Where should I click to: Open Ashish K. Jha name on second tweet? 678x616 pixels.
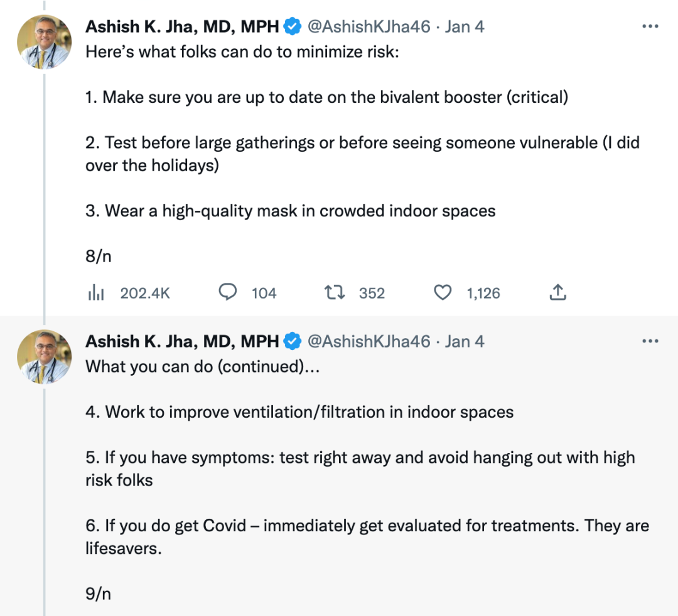coord(182,342)
